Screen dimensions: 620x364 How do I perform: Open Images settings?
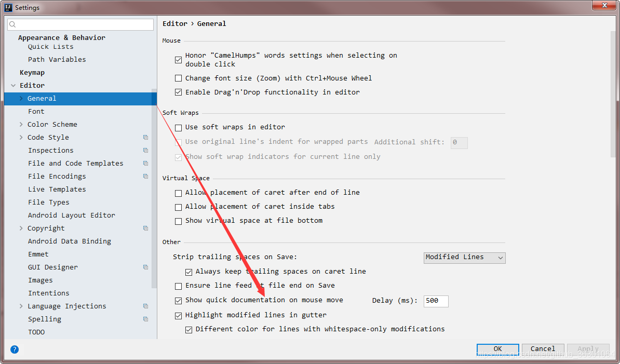click(41, 280)
